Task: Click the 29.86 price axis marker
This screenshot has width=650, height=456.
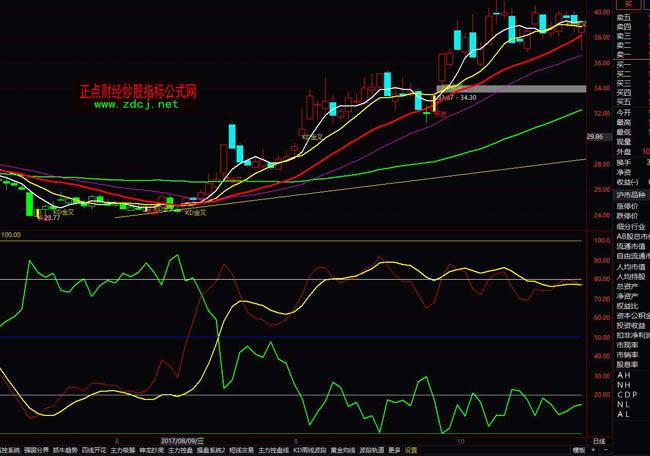Action: 595,137
